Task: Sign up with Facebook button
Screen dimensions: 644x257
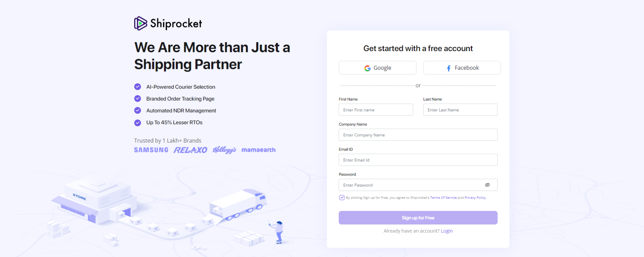Action: (x=462, y=68)
